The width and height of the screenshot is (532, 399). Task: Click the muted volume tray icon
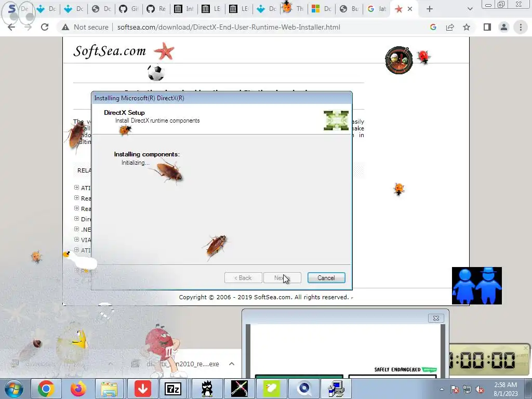click(480, 389)
